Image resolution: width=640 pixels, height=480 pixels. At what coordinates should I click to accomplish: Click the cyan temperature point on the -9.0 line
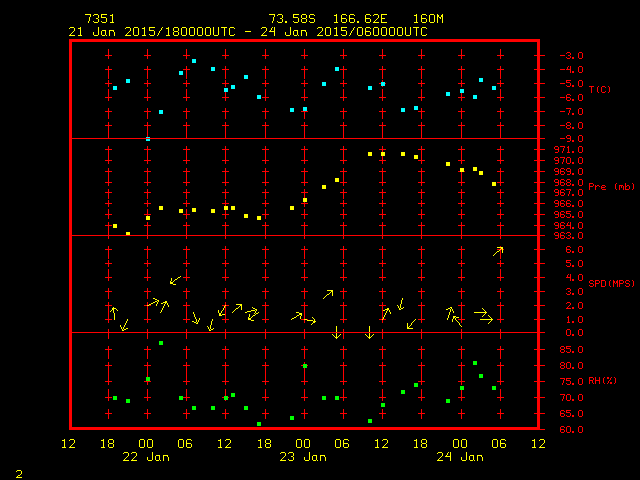(x=148, y=139)
